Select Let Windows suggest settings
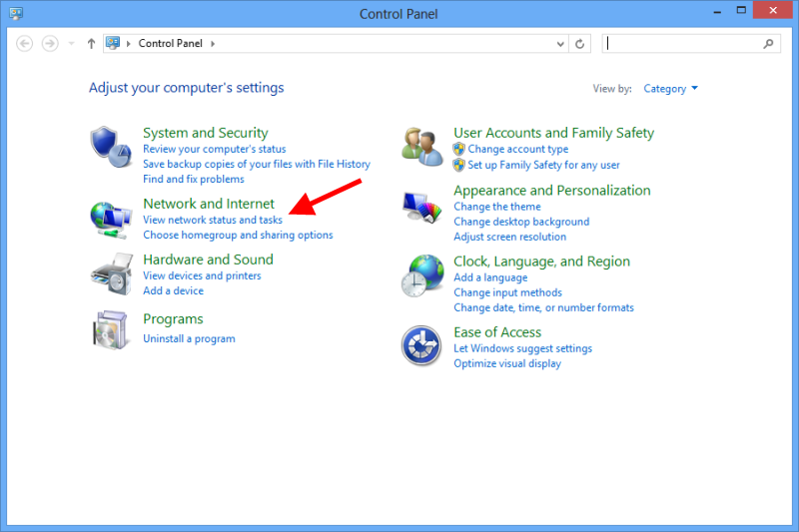 point(522,348)
